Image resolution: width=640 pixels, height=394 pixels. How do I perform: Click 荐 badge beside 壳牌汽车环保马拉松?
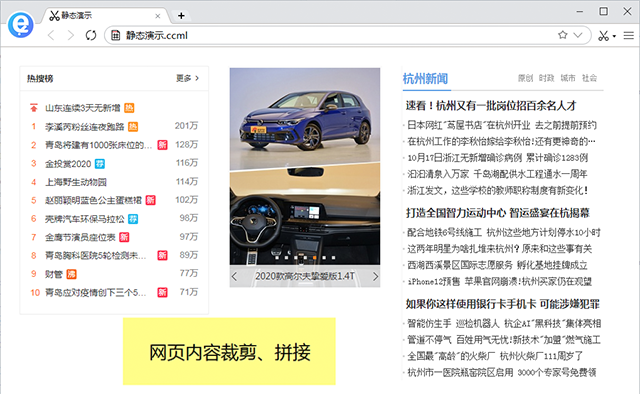pyautogui.click(x=133, y=219)
